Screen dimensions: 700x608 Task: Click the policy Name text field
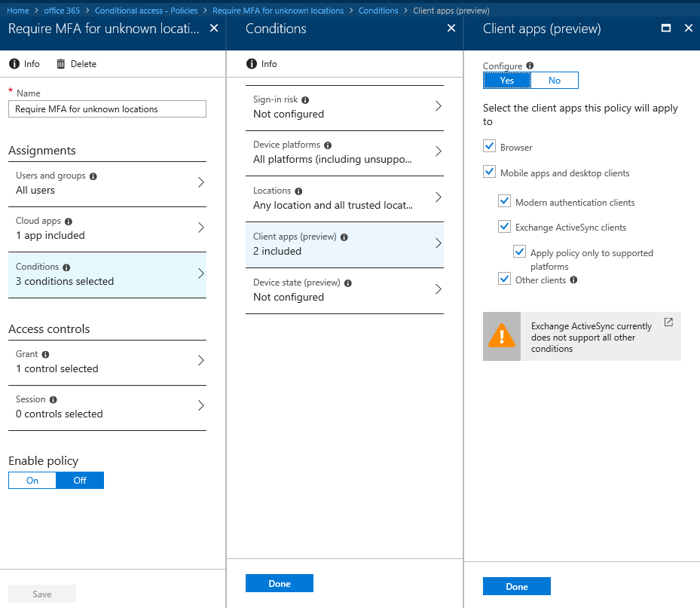107,109
